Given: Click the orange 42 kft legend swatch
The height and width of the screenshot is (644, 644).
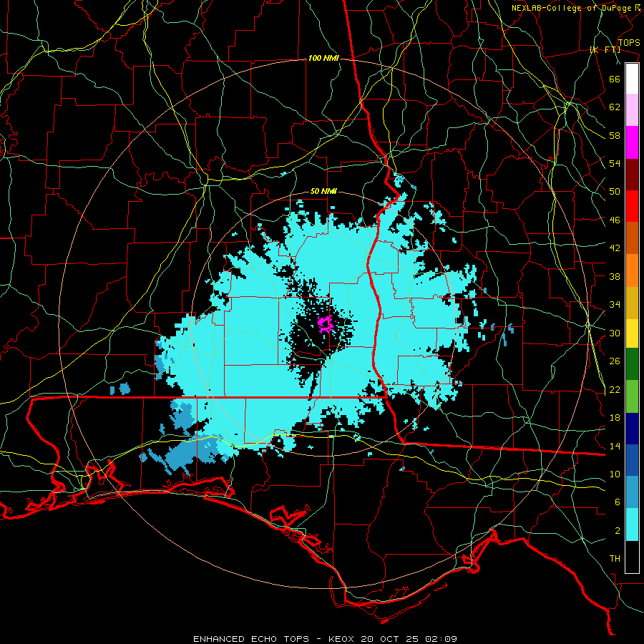Looking at the screenshot, I should coord(632,270).
